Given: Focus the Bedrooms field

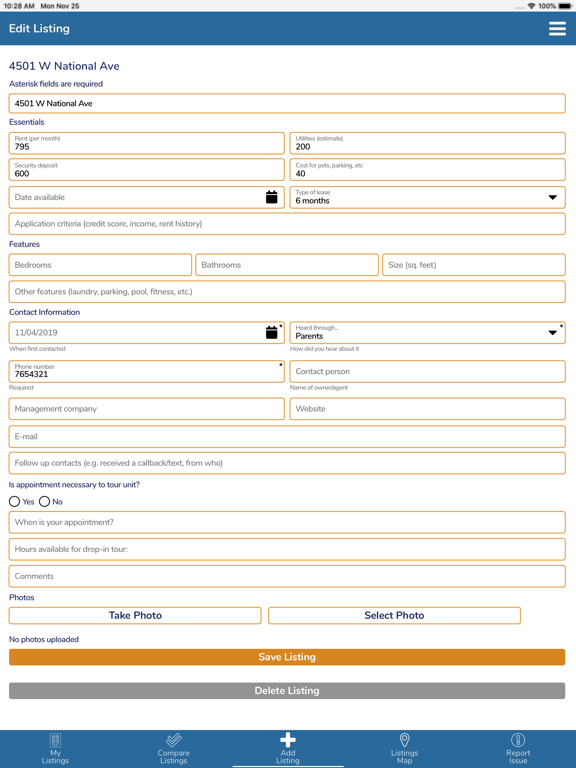Looking at the screenshot, I should [x=100, y=265].
